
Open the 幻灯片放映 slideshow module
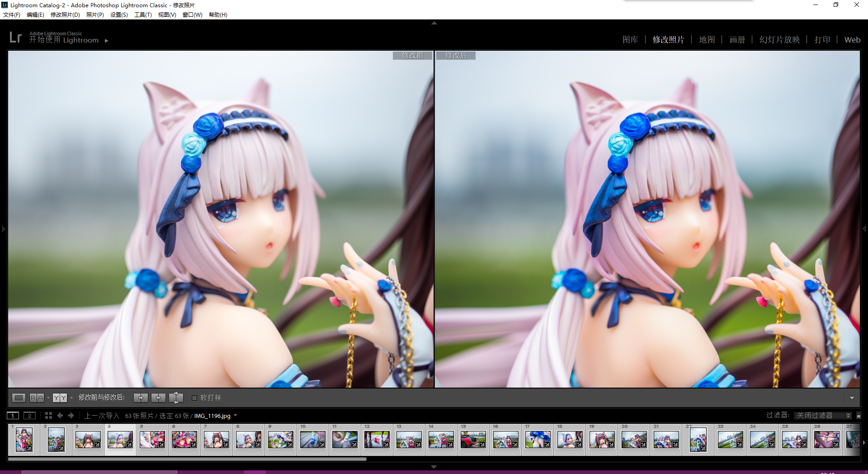tap(779, 40)
